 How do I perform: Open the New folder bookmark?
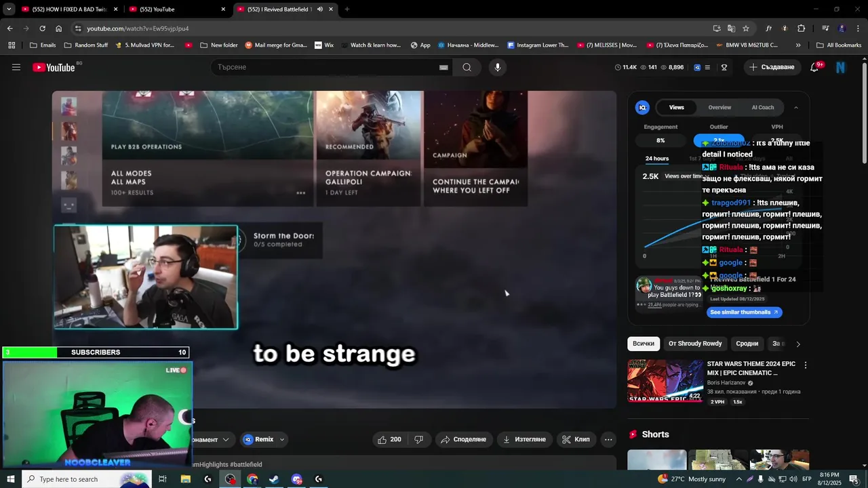tap(218, 45)
